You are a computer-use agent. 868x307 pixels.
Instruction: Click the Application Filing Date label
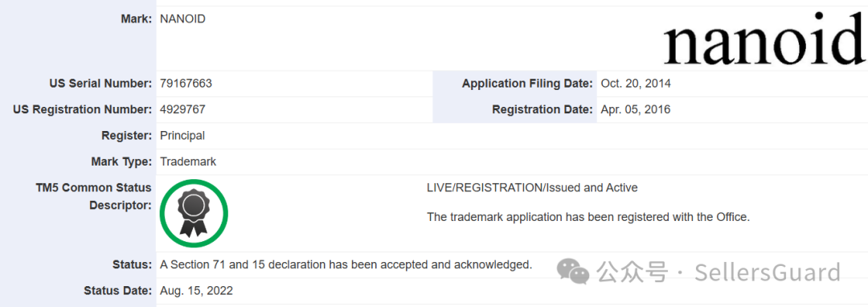(527, 84)
